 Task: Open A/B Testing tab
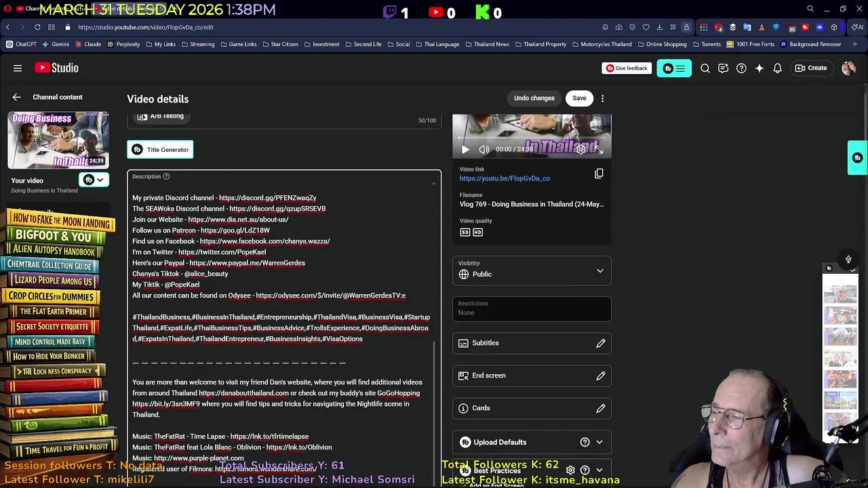pos(161,117)
